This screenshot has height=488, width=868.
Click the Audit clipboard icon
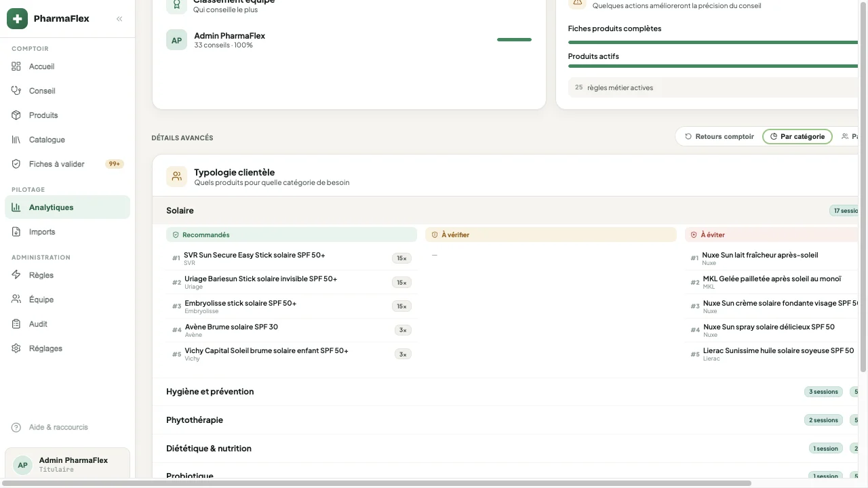point(16,324)
